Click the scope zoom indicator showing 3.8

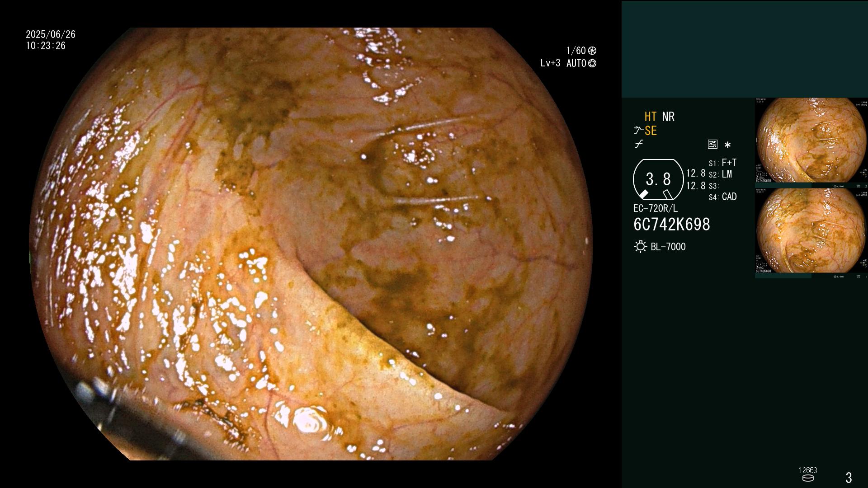click(x=658, y=179)
